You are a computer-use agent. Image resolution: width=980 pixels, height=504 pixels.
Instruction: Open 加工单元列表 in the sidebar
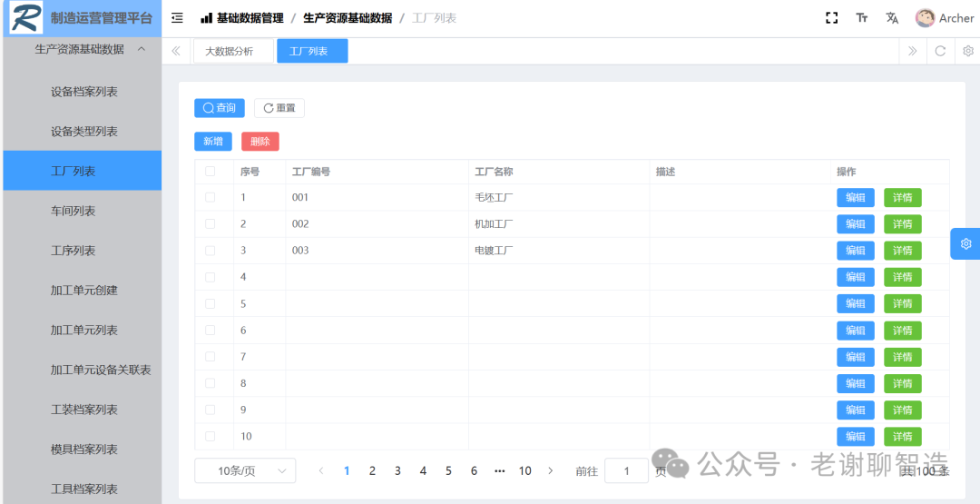point(83,331)
